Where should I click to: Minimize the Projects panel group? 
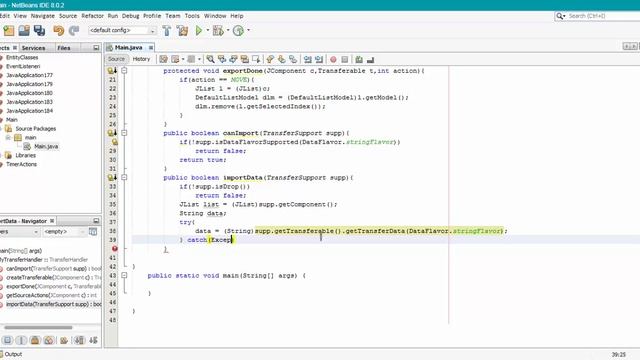[96, 48]
